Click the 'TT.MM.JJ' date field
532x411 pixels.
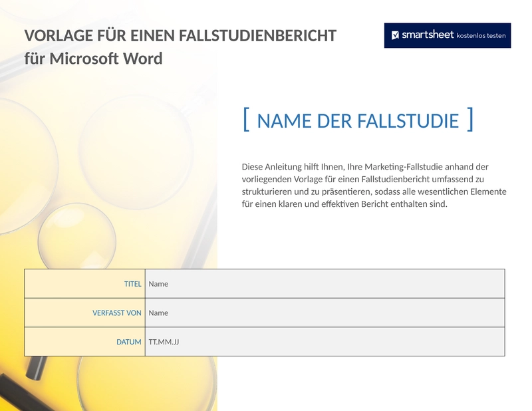click(325, 342)
